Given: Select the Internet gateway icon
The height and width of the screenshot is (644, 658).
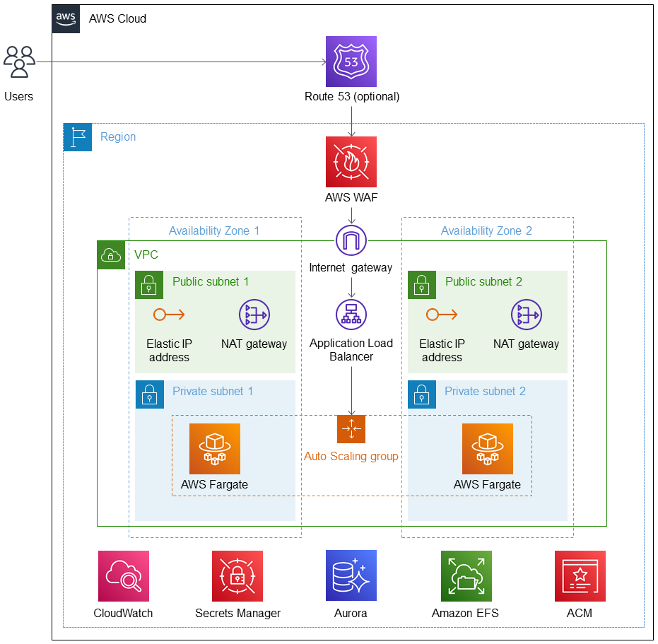Looking at the screenshot, I should (x=351, y=240).
